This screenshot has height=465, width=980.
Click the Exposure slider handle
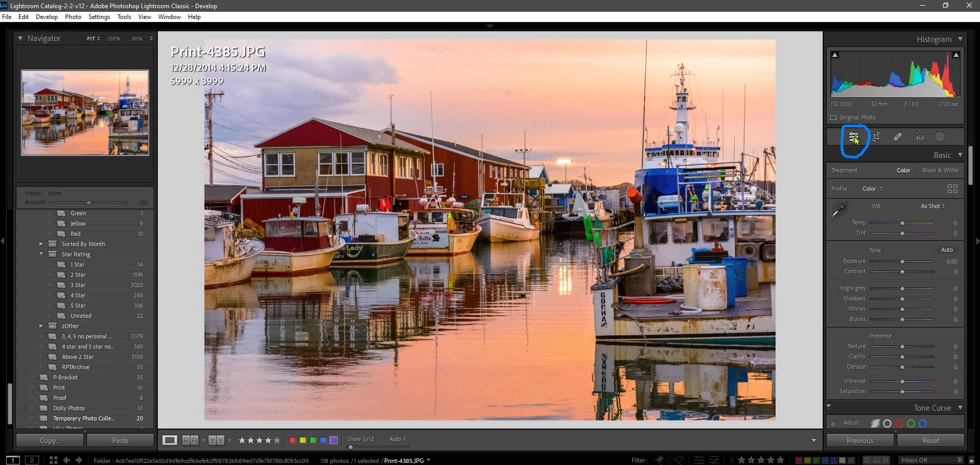(x=902, y=261)
